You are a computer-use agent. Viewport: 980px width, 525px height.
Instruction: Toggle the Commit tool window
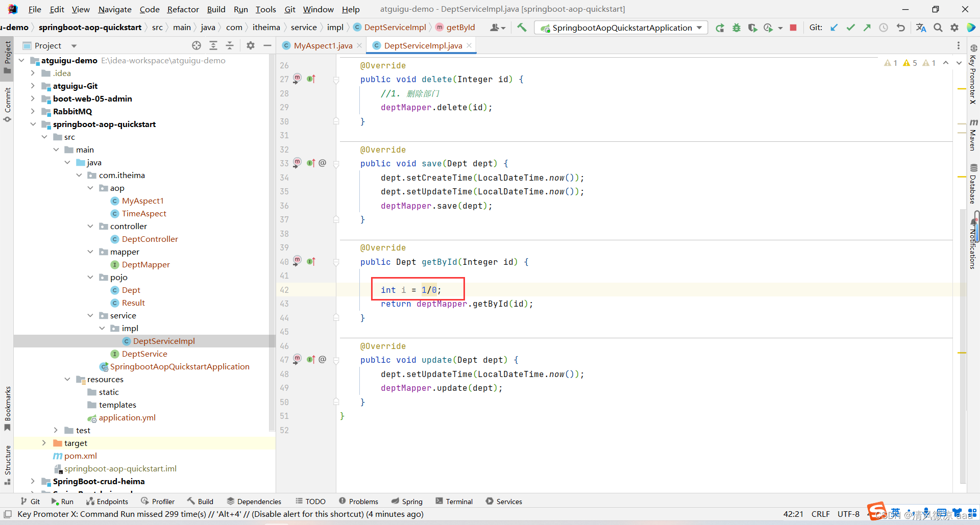point(7,105)
